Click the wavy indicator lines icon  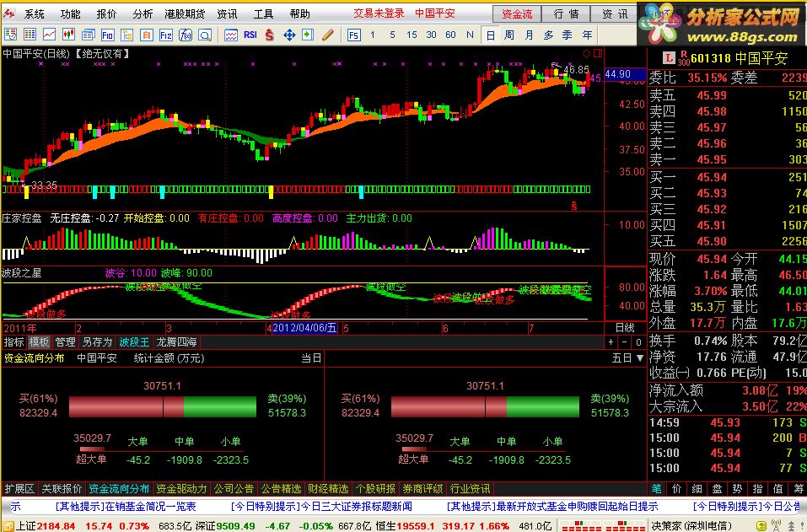click(230, 35)
